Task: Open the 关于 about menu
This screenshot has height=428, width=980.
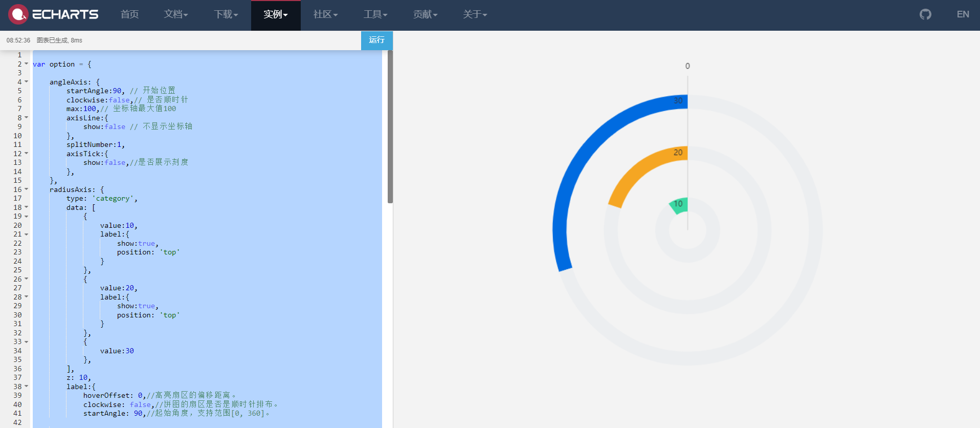Action: point(475,14)
